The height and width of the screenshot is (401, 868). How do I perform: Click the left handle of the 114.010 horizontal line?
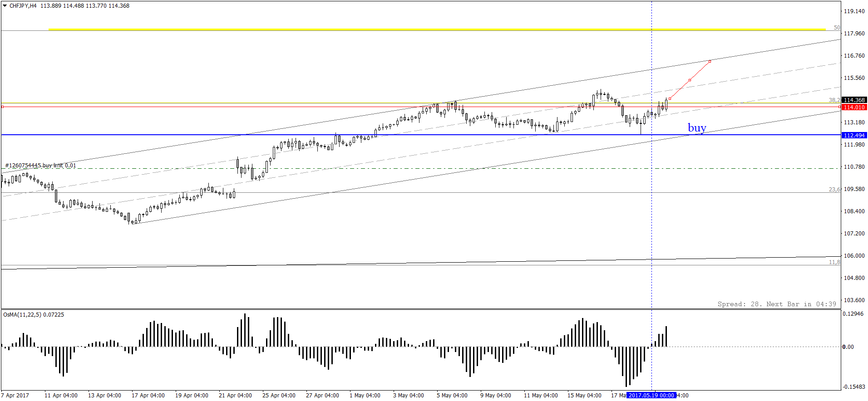pyautogui.click(x=2, y=107)
